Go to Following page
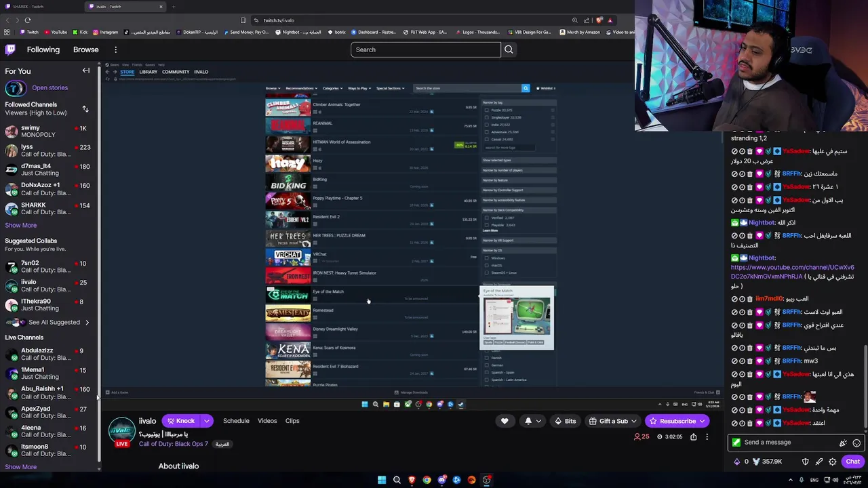The image size is (868, 488). 43,49
